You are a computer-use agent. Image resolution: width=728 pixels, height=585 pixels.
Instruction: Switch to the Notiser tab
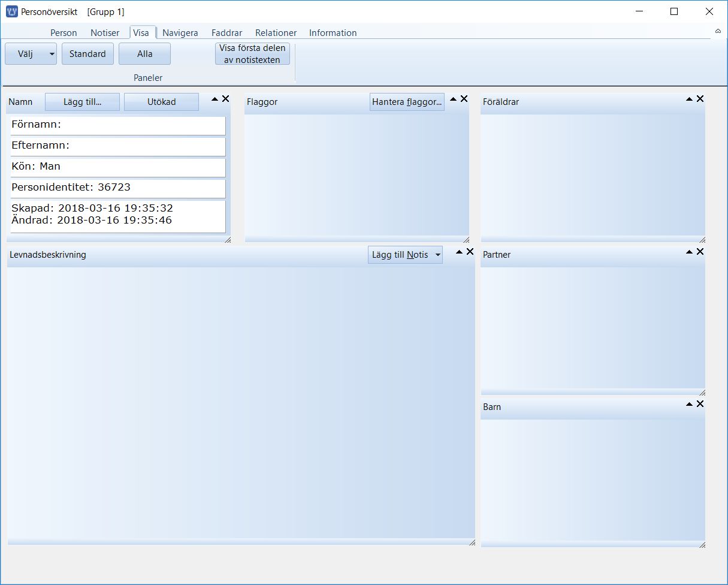105,33
